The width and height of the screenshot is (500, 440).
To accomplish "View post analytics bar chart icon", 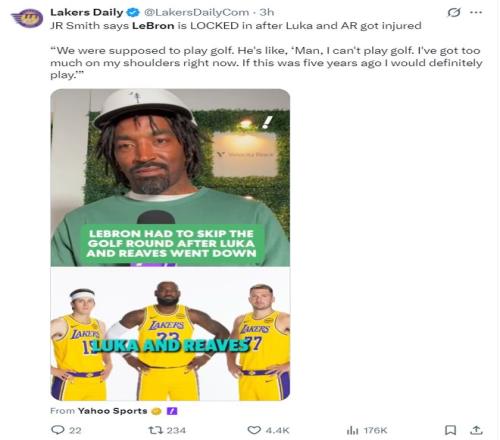I will [352, 430].
